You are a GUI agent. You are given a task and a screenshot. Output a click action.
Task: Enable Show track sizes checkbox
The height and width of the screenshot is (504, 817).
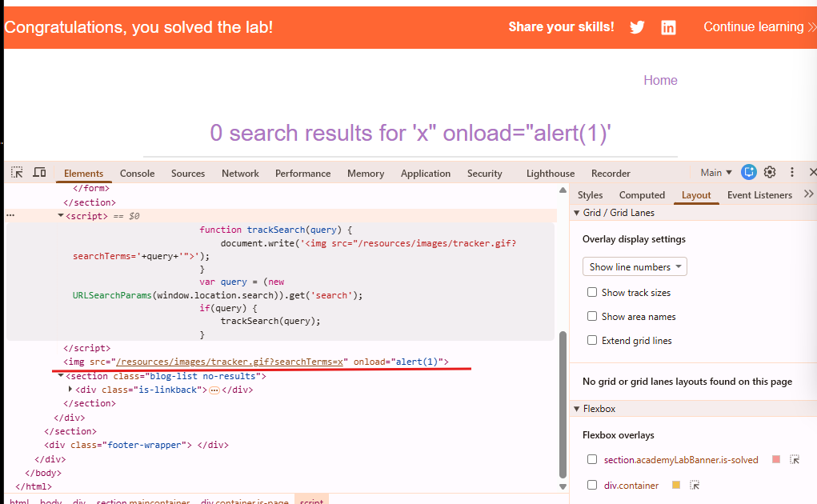592,292
